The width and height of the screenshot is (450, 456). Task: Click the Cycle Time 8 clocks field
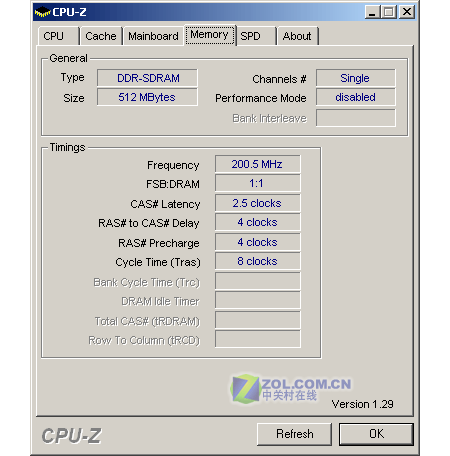[x=258, y=261]
